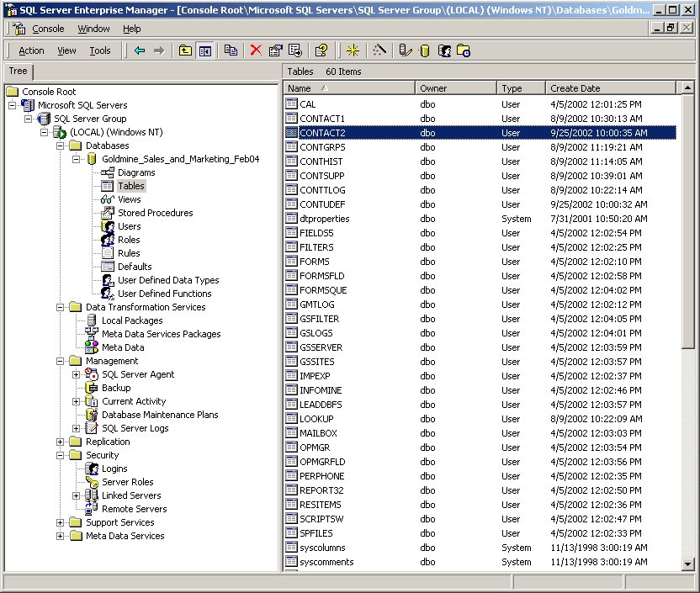Sort tables by Name column header
The height and width of the screenshot is (593, 700).
point(349,88)
